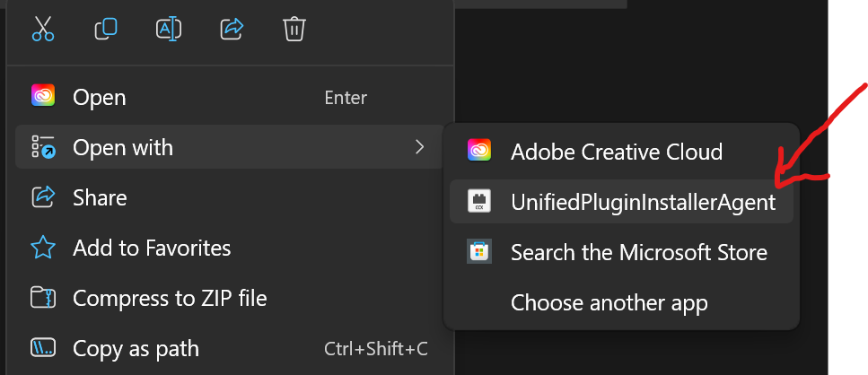868x375 pixels.
Task: Click the Copy as path icon
Action: (42, 348)
